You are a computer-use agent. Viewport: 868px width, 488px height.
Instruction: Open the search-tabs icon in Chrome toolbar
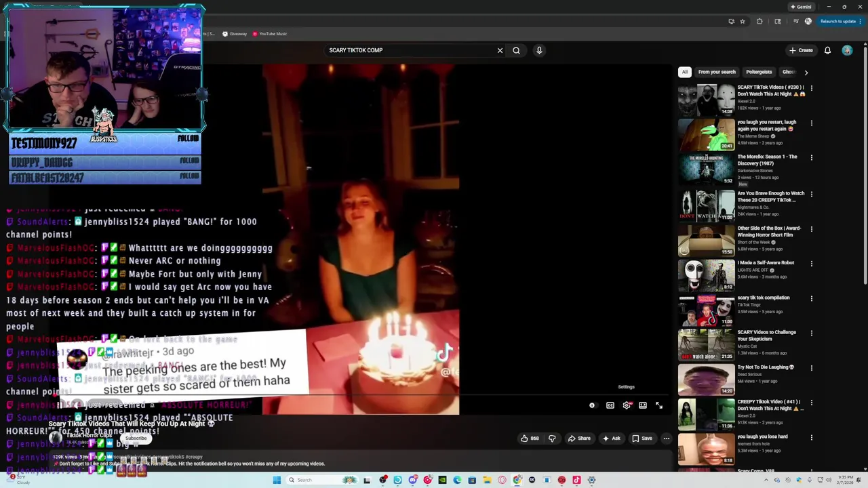[x=778, y=21]
